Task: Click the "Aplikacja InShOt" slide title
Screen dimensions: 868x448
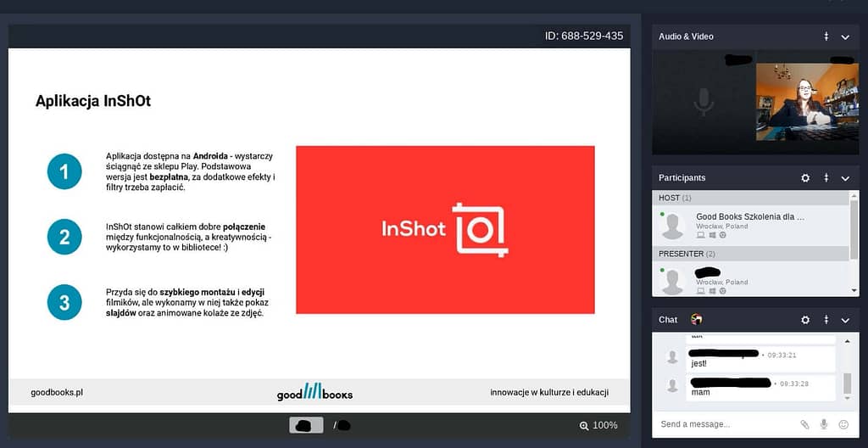Action: [93, 101]
